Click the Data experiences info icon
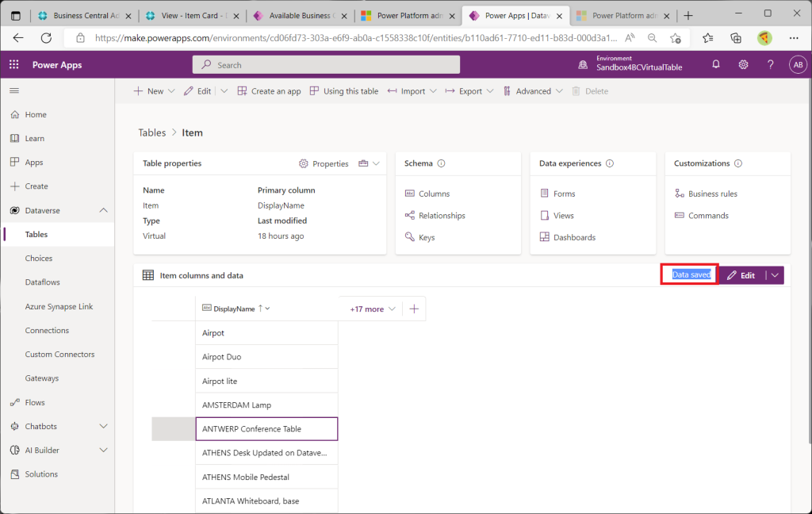This screenshot has width=812, height=514. click(x=610, y=163)
